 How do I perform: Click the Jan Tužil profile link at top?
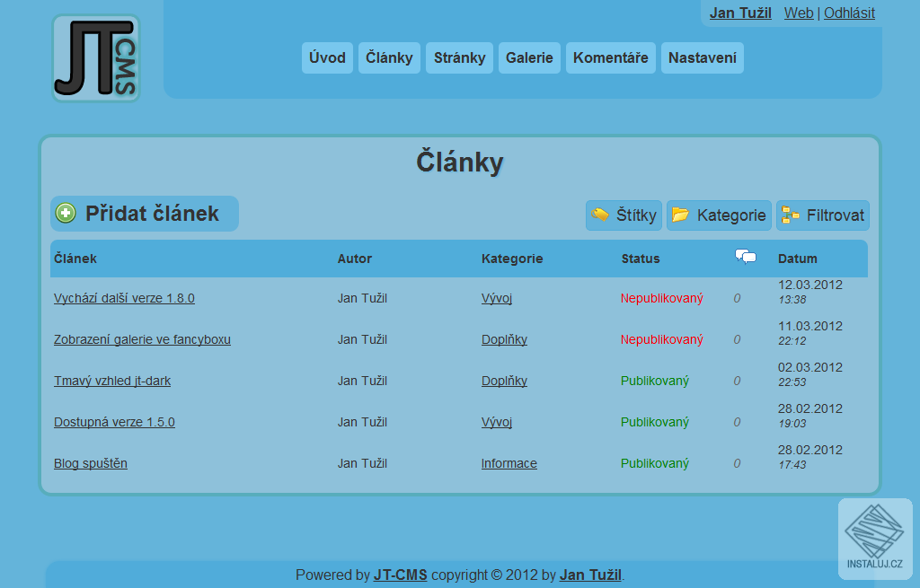click(740, 13)
